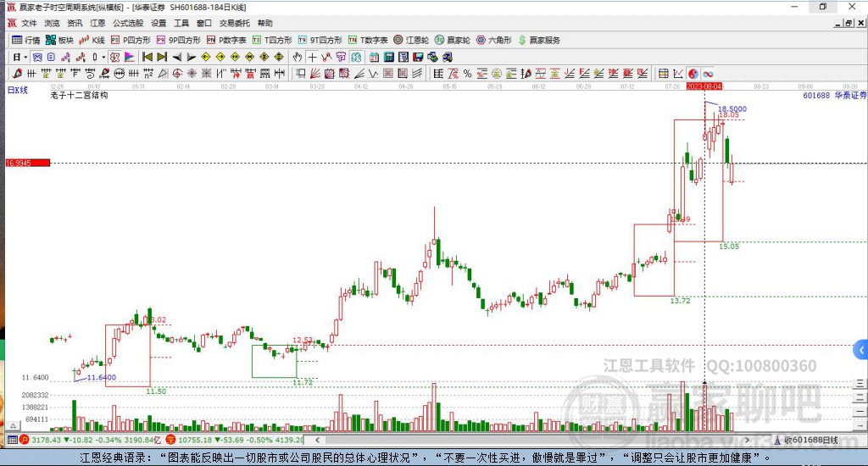
Task: Open the 公式选股 menu
Action: (128, 23)
